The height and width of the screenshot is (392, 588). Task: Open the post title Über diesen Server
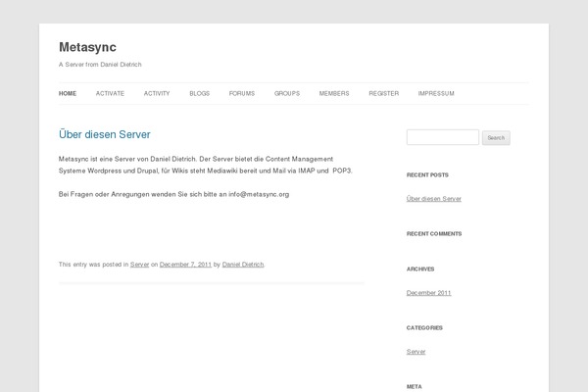pyautogui.click(x=105, y=134)
